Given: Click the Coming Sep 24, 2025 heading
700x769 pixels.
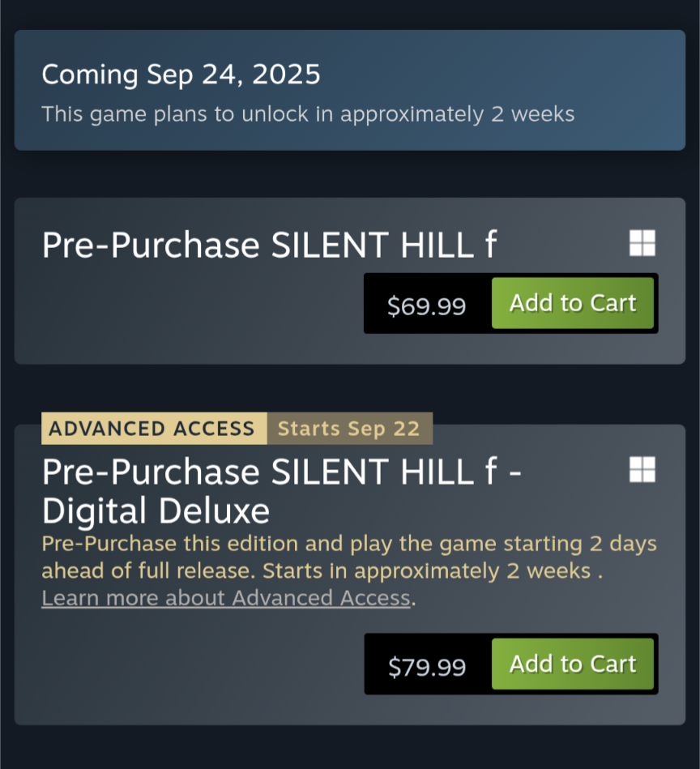Looking at the screenshot, I should point(181,75).
